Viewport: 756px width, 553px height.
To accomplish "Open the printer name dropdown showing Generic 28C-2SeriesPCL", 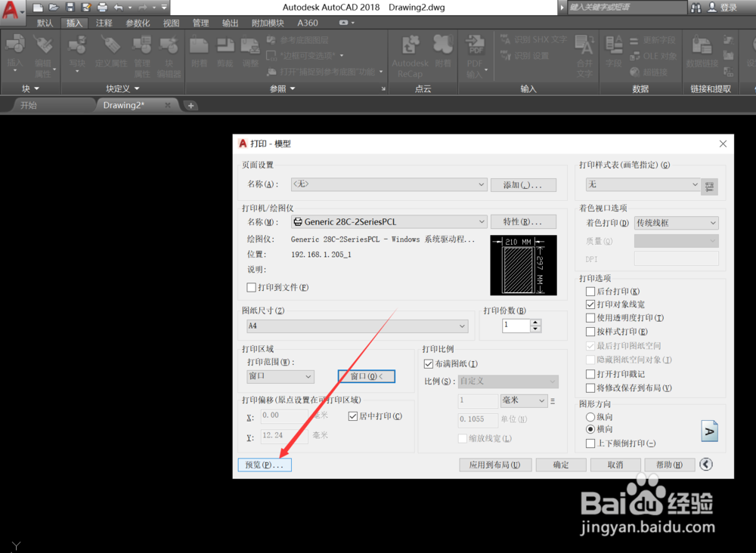I will coord(389,221).
